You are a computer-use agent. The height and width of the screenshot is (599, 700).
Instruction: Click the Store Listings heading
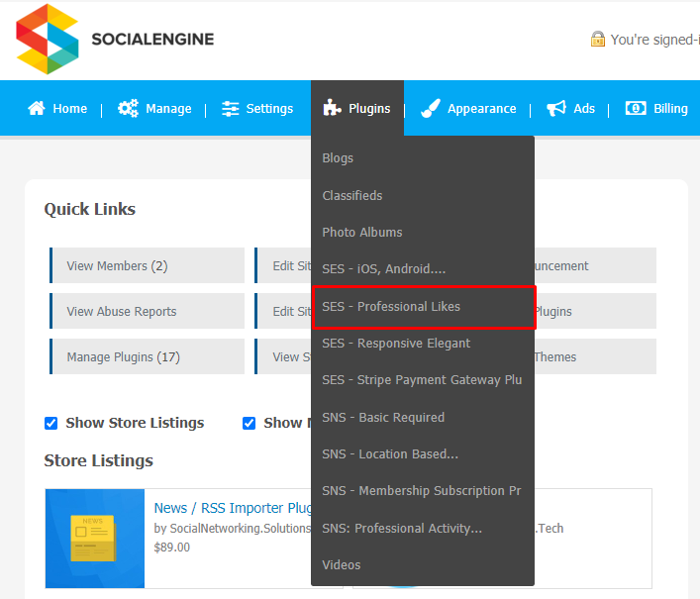coord(99,460)
